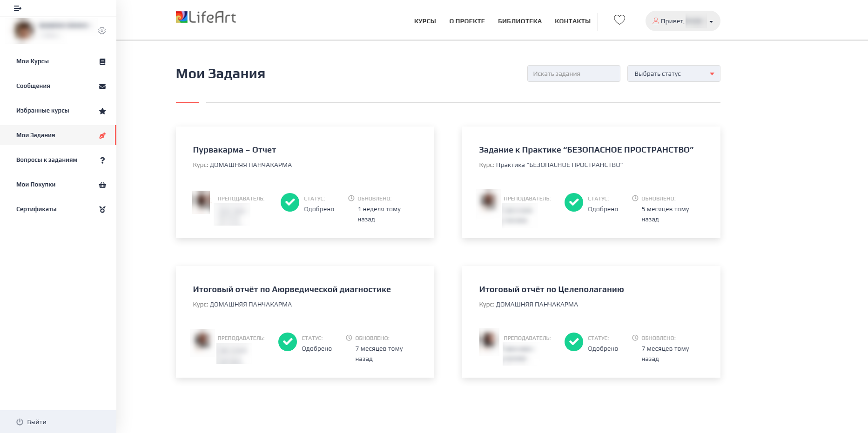Click the Искать задания search field
Viewport: 868px width, 433px height.
pos(573,74)
